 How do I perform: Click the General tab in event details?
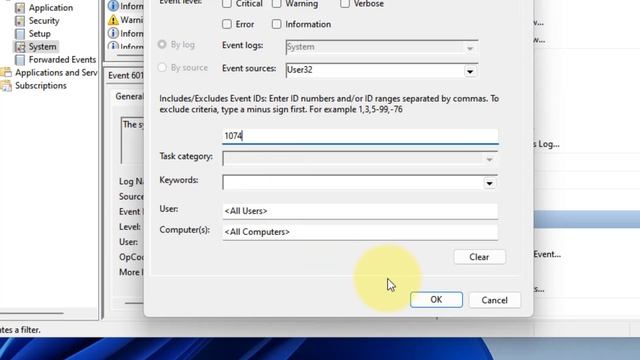click(129, 96)
